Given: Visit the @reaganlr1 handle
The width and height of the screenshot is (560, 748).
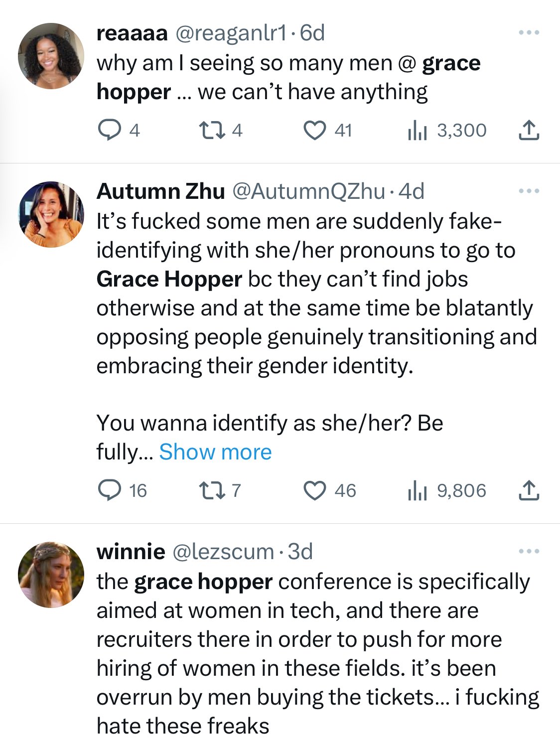Looking at the screenshot, I should [x=231, y=33].
